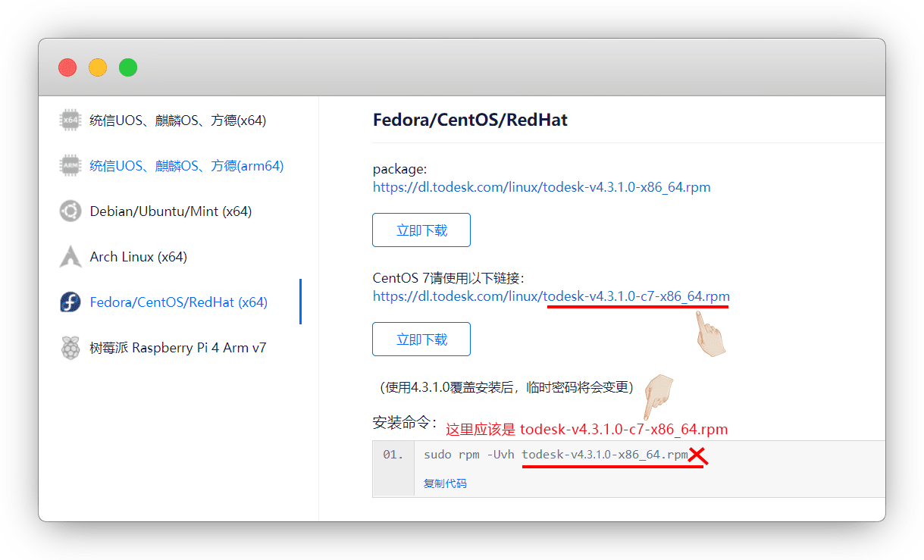Click the Ubuntu logo icon in the sidebar
This screenshot has height=560, width=924.
pyautogui.click(x=70, y=211)
